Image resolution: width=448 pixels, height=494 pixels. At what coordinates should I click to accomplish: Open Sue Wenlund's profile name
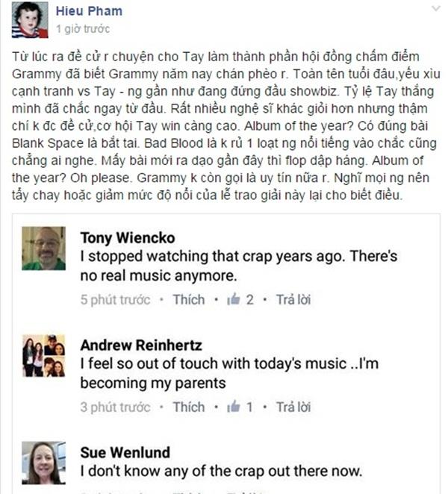coord(125,452)
